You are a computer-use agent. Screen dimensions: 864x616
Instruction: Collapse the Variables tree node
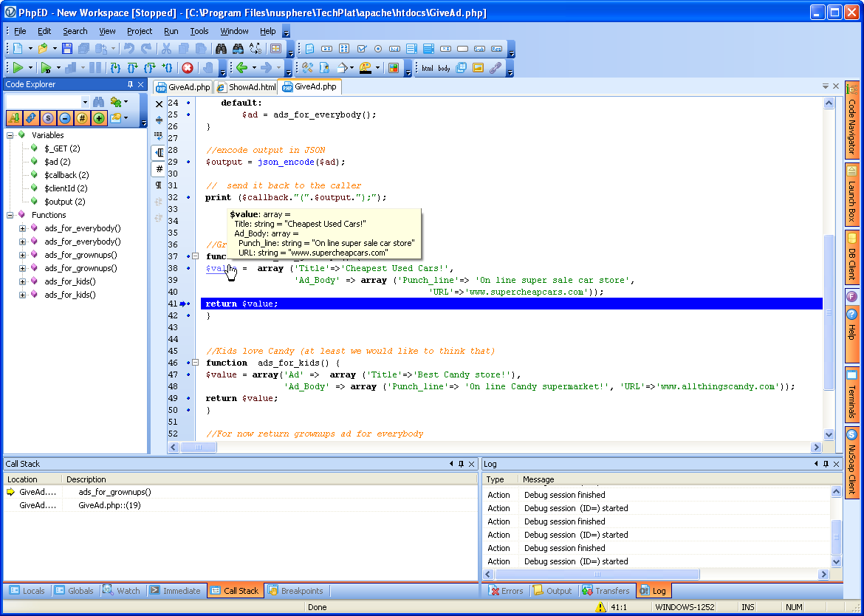point(10,135)
